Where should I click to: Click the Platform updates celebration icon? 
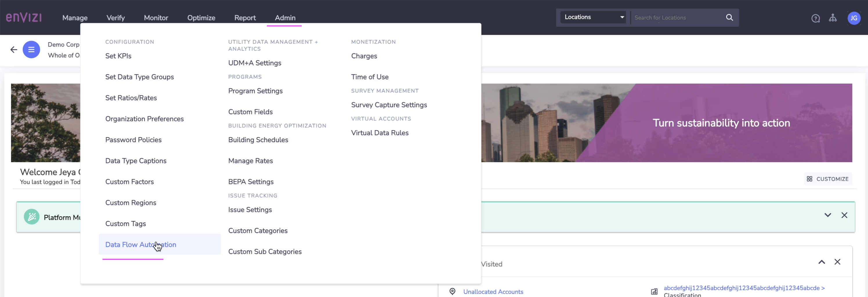pos(32,217)
